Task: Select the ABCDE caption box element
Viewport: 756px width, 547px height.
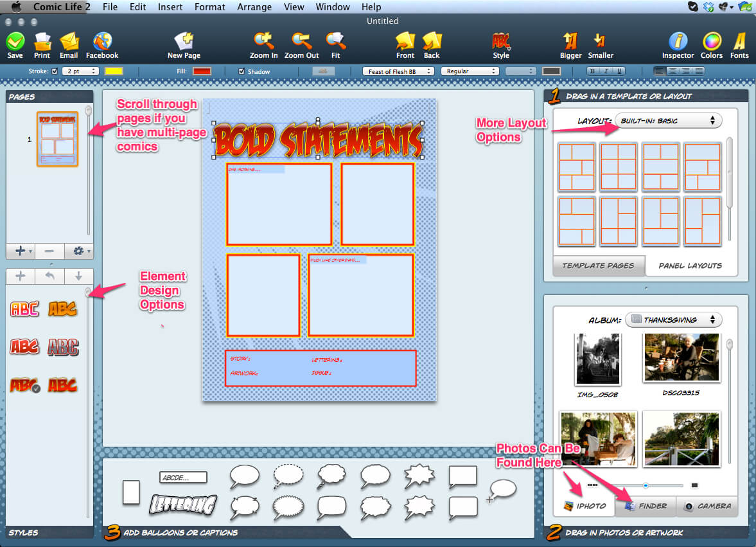Action: click(183, 478)
